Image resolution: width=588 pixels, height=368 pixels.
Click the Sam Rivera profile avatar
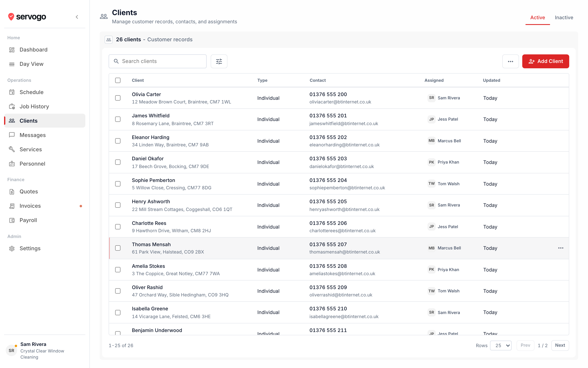click(x=11, y=350)
